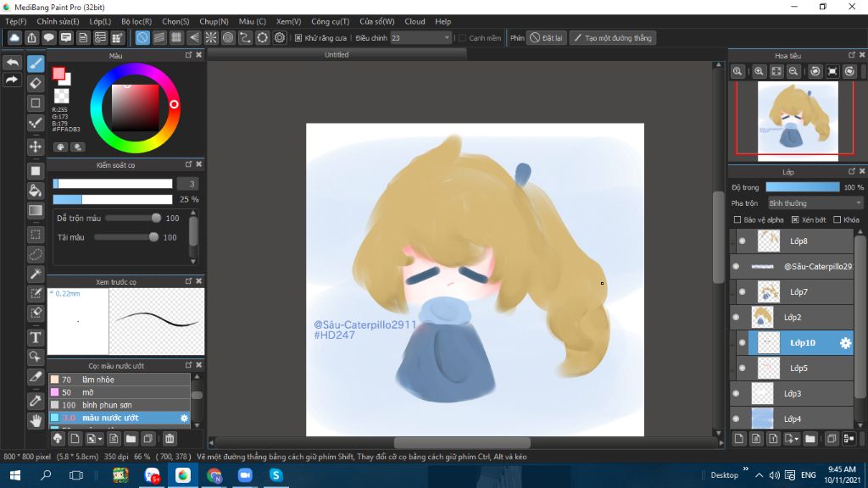
Task: Select the Text tool
Action: point(36,337)
